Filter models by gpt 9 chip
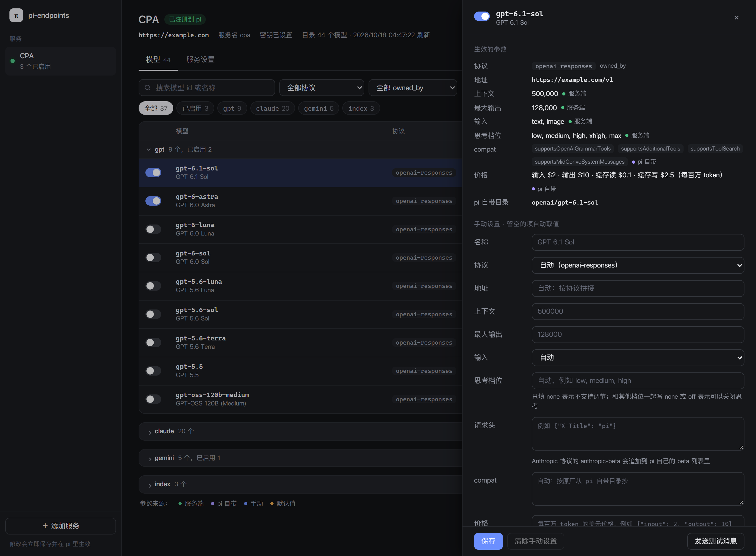The height and width of the screenshot is (556, 756). tap(232, 108)
